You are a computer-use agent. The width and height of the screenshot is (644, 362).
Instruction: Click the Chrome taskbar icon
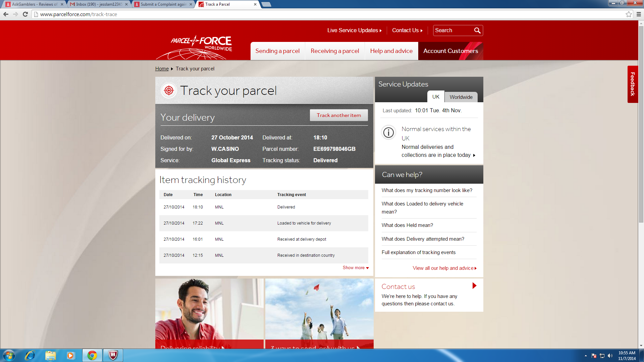pos(92,355)
